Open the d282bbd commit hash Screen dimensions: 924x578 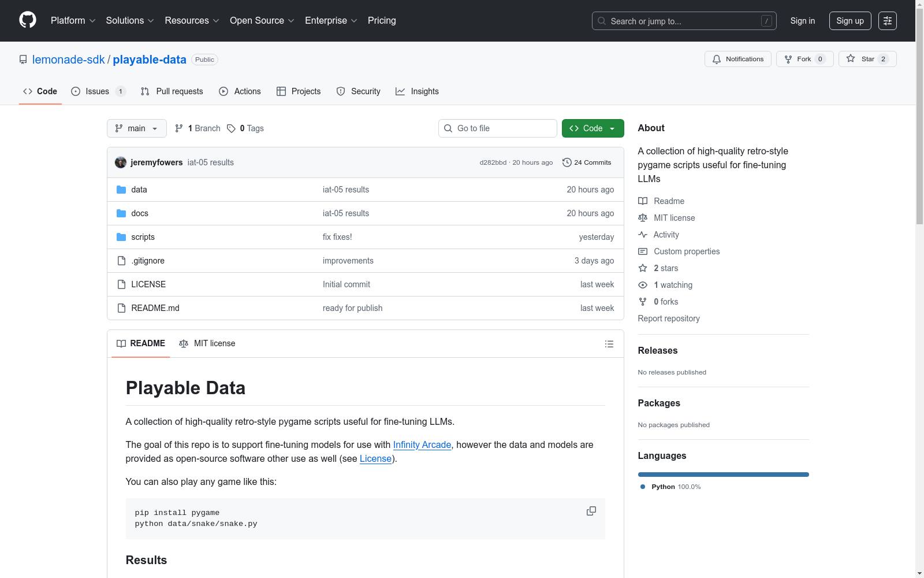coord(493,162)
